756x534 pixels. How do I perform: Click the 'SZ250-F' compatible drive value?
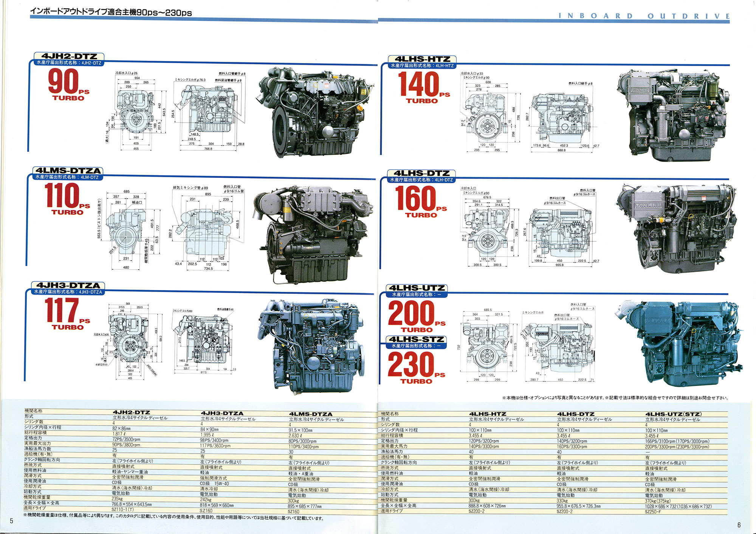653,512
